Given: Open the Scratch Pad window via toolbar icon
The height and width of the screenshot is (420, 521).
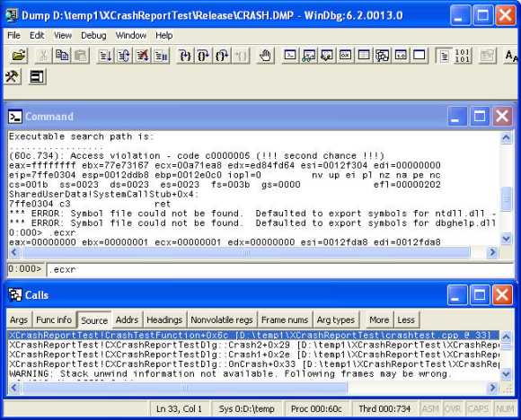Looking at the screenshot, I should pyautogui.click(x=419, y=55).
